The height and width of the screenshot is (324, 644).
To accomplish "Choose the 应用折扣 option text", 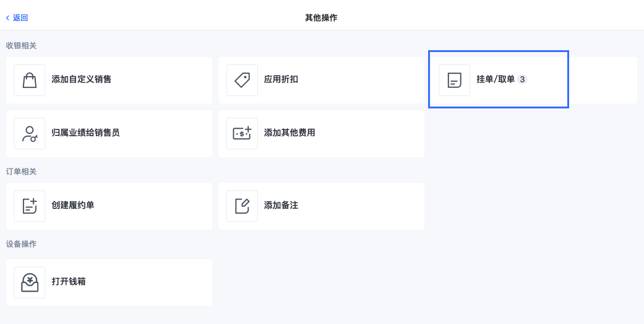I will coord(281,79).
